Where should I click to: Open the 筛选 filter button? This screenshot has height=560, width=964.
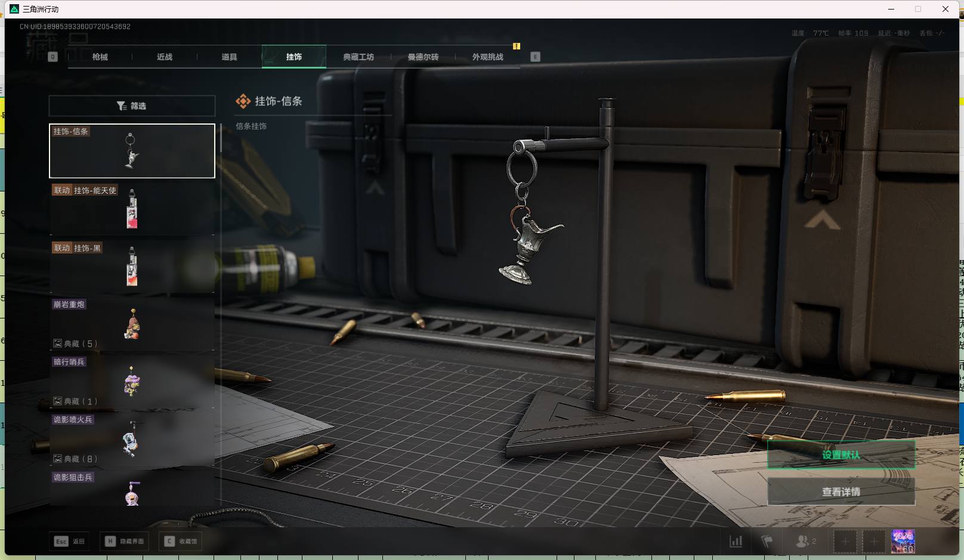tap(132, 106)
